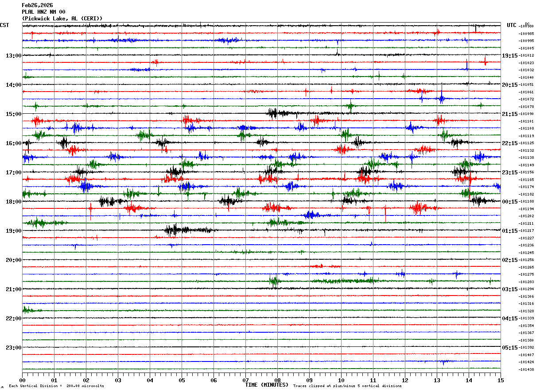Click minute tick label 10 on the time axis
The width and height of the screenshot is (536, 392).
[341, 380]
